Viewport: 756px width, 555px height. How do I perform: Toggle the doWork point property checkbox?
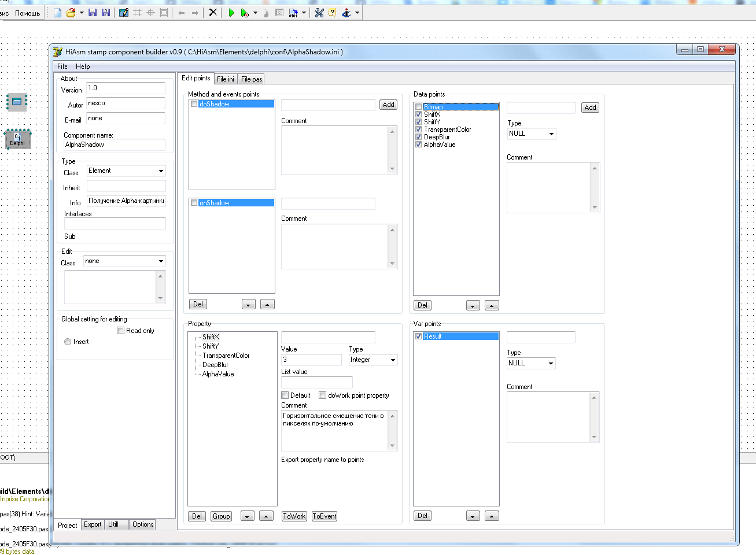pos(323,395)
